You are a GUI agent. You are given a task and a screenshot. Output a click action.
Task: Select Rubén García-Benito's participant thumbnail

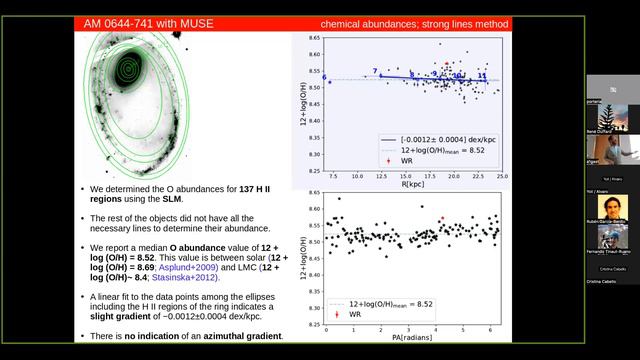613,209
